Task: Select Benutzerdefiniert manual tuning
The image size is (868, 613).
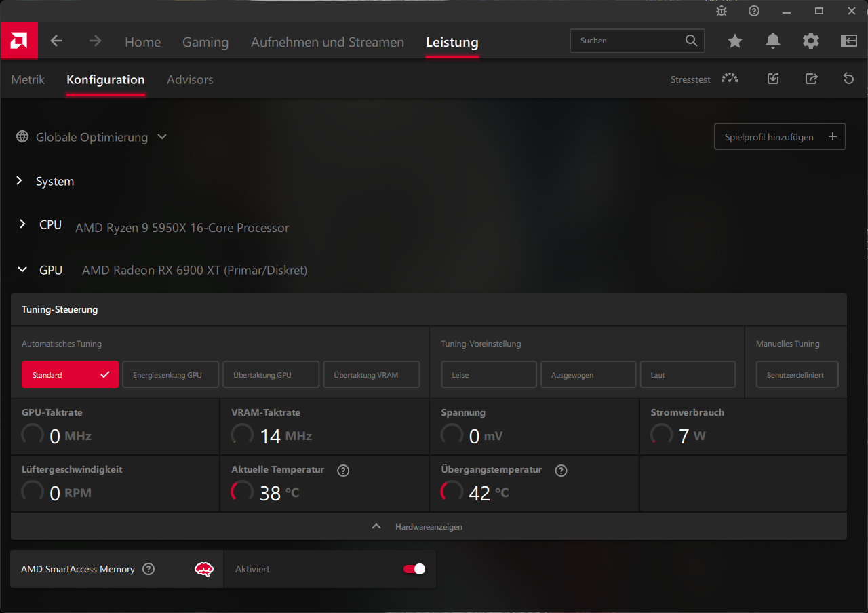Action: click(797, 374)
